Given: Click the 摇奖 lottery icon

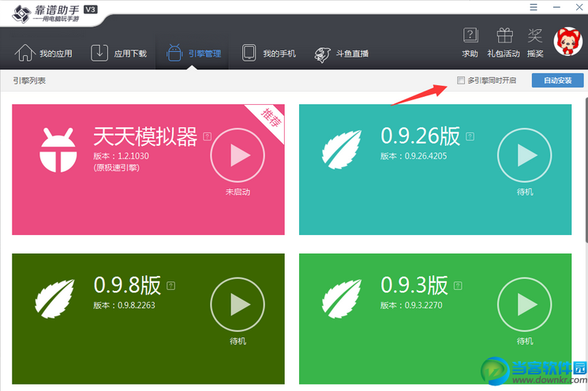Looking at the screenshot, I should tap(535, 43).
